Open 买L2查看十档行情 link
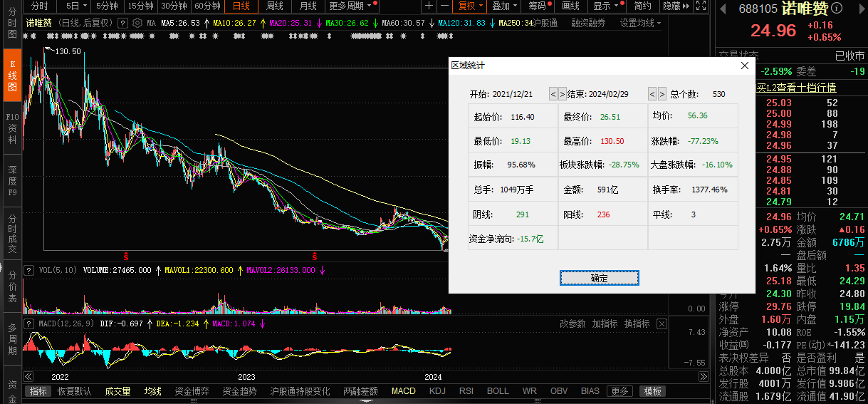868x404 pixels. click(x=795, y=88)
